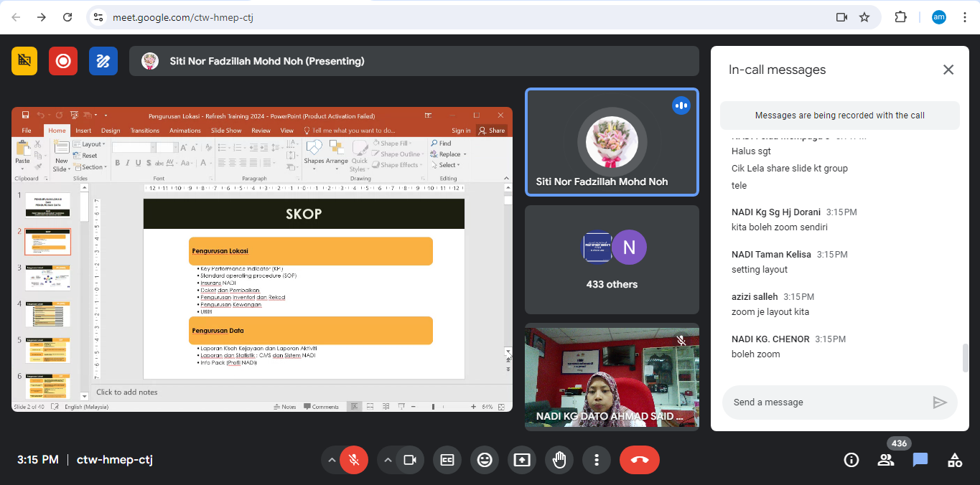980x485 pixels.
Task: Open the meeting details info icon
Action: (x=851, y=460)
